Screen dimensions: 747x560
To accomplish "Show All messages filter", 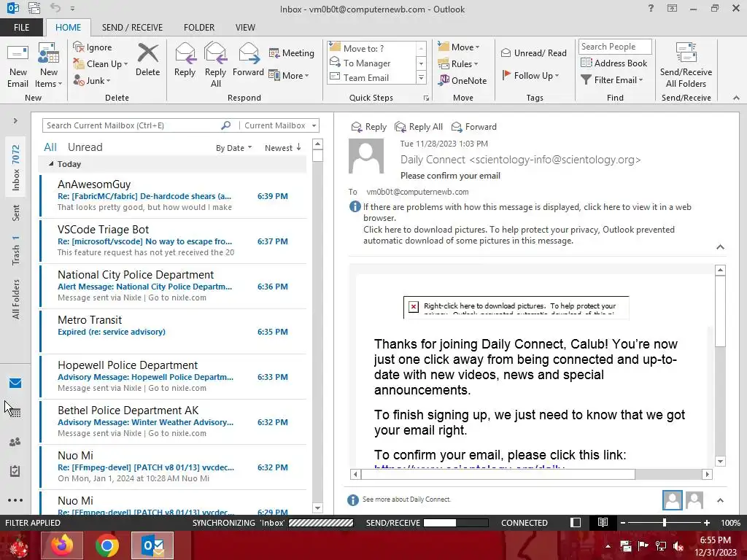I will pyautogui.click(x=50, y=147).
